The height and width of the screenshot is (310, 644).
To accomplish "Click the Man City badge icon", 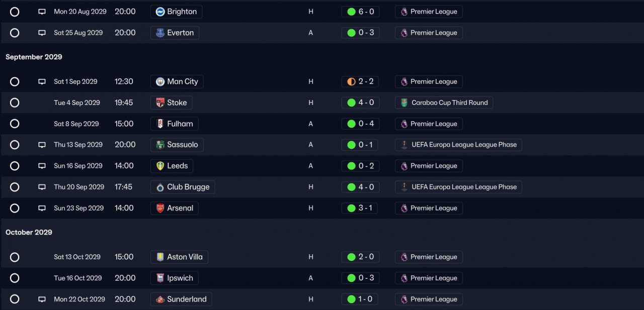I will [160, 81].
